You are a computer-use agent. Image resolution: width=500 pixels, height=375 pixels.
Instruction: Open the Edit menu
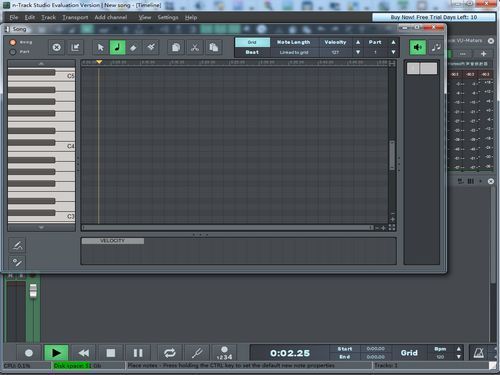click(30, 17)
